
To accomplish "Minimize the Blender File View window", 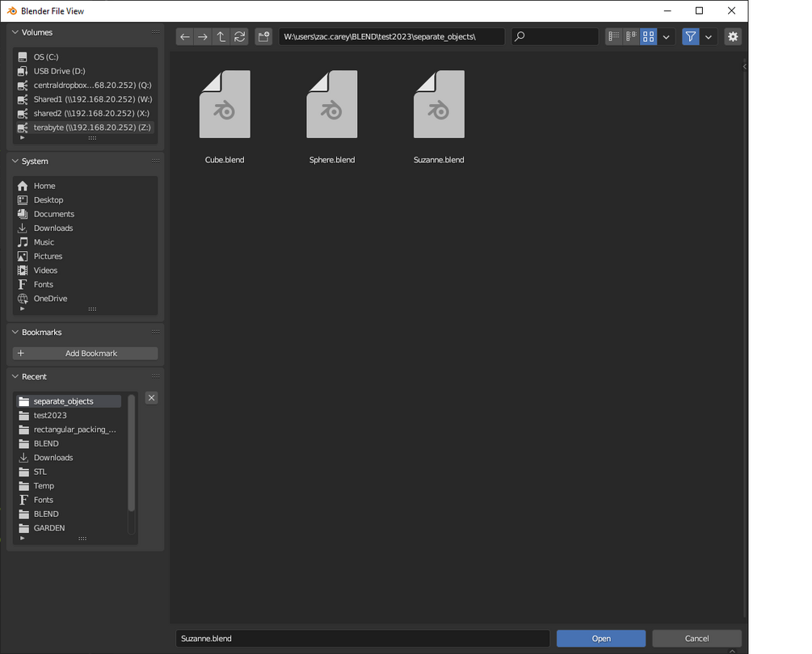I will pos(667,10).
